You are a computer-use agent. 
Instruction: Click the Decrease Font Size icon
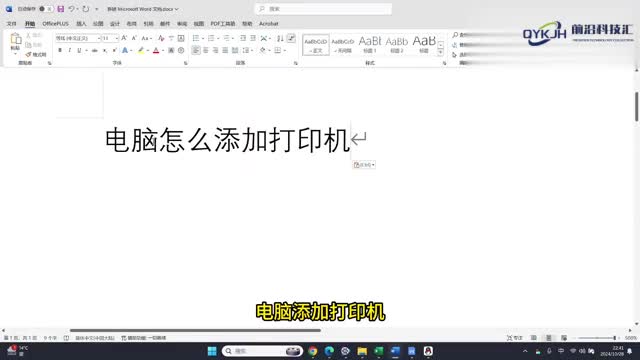[134, 38]
